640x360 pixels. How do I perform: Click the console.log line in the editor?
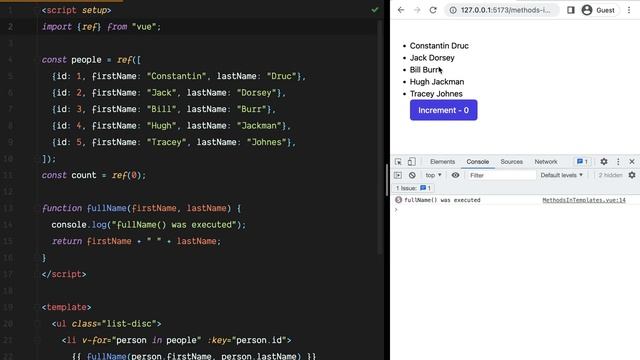coord(149,225)
